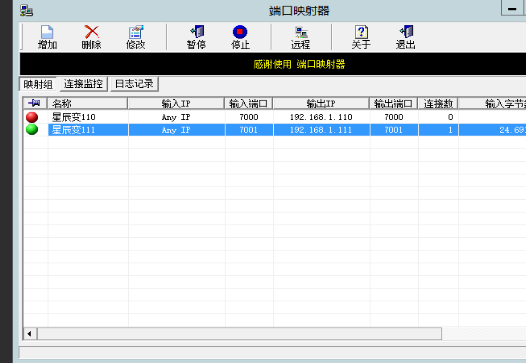This screenshot has width=526, height=363.
Task: Click the 退出 (Exit) toolbar icon
Action: (406, 37)
